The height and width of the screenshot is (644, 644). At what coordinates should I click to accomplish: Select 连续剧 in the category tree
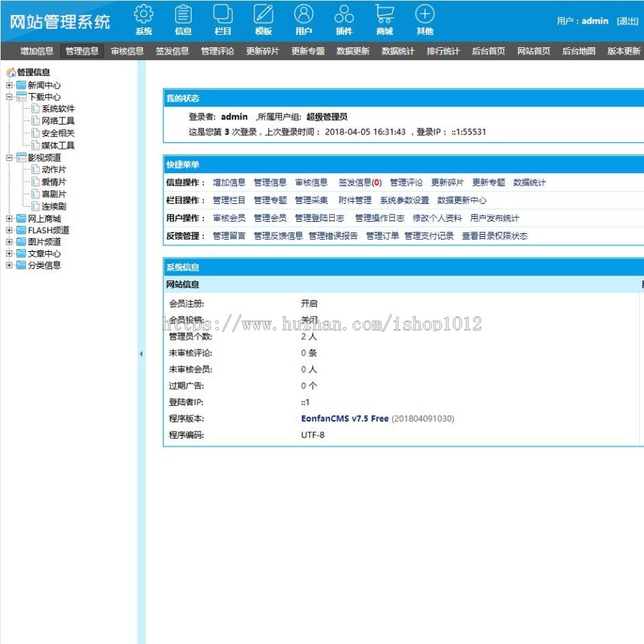coord(54,206)
